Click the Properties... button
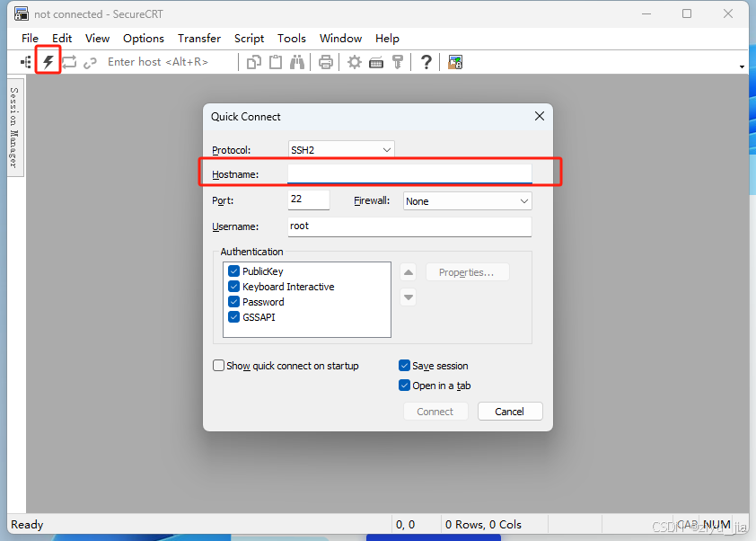756x541 pixels. tap(467, 272)
